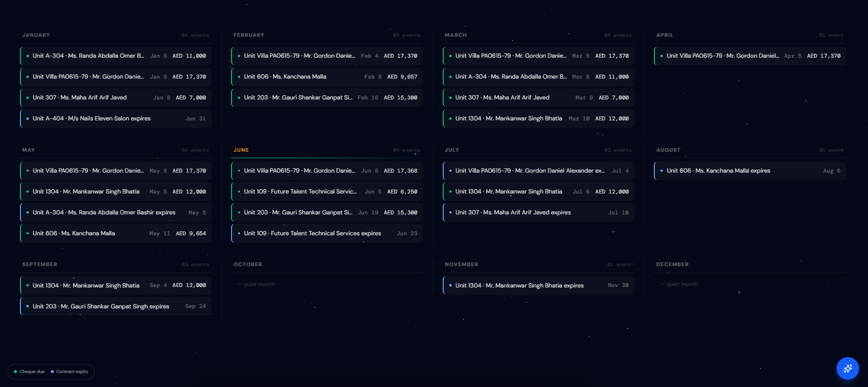Open Unit 1304 Mankanwar Bhatia expires Nov 30

tap(538, 286)
